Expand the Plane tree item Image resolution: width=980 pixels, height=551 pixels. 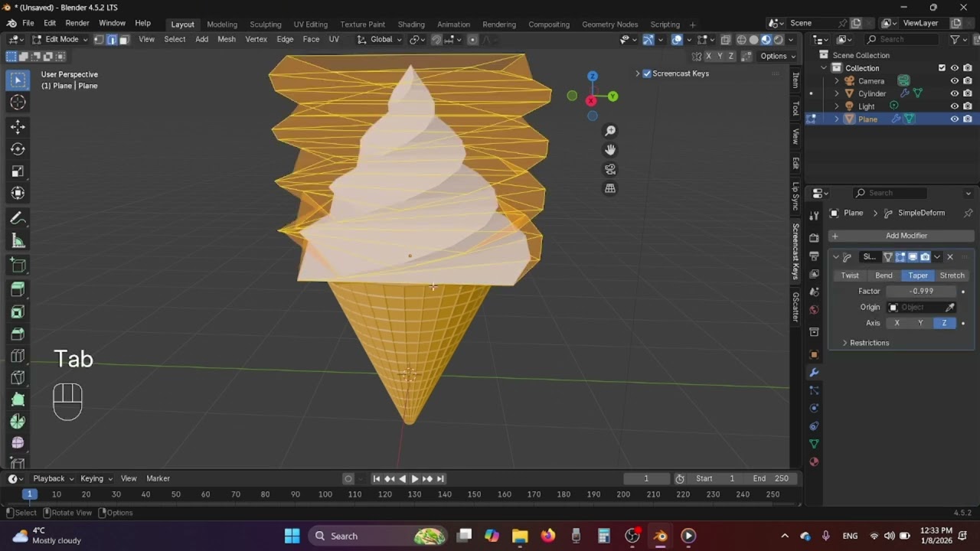837,119
